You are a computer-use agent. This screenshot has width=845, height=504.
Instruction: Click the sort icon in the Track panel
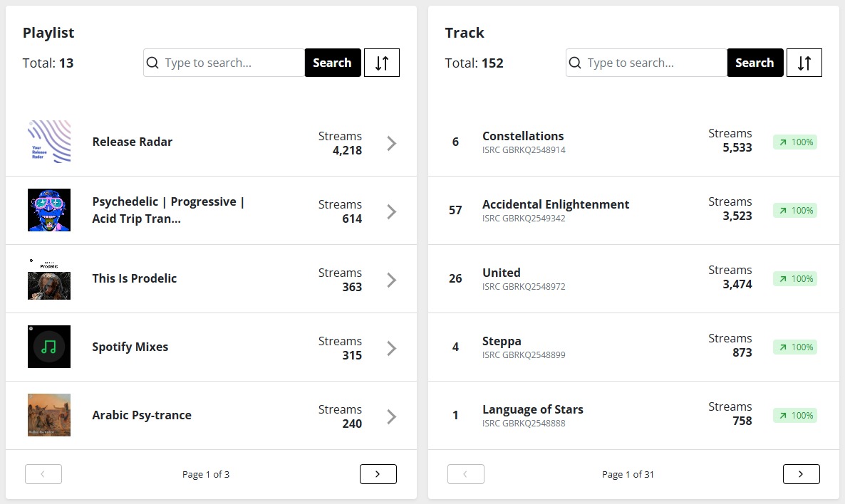(804, 63)
